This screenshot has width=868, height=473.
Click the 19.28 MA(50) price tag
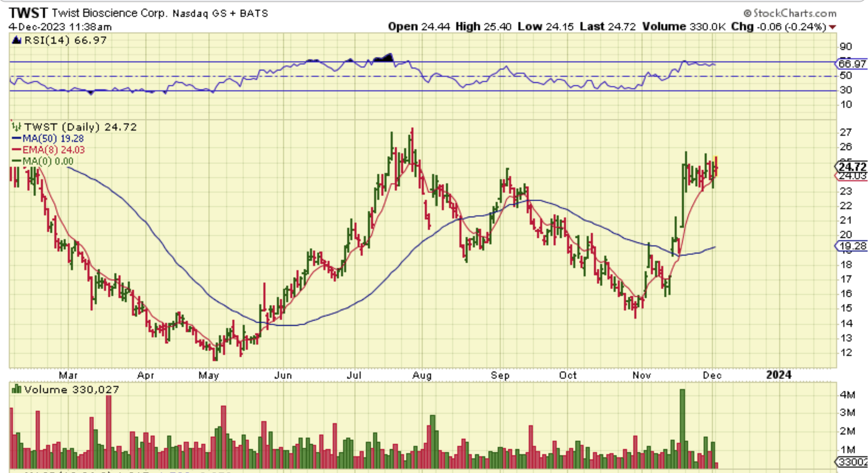point(852,246)
